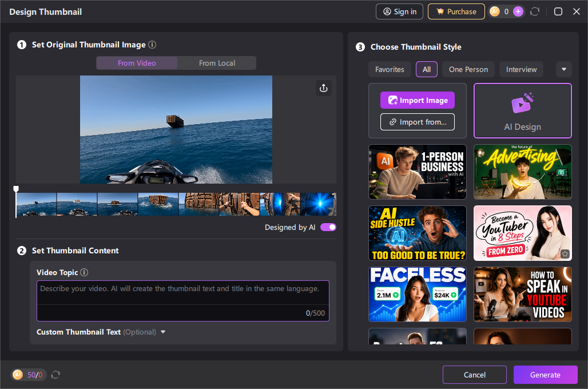Open more style categories dropdown

(x=564, y=69)
